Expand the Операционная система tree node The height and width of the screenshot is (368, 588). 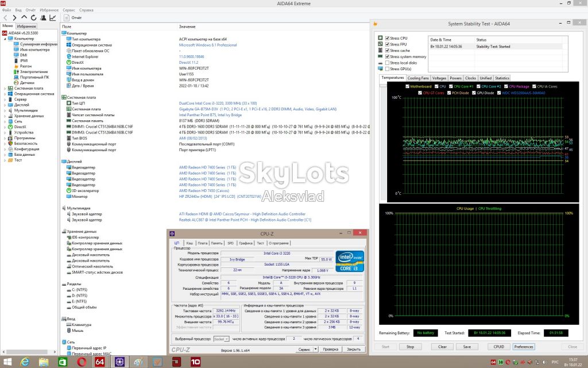5,94
